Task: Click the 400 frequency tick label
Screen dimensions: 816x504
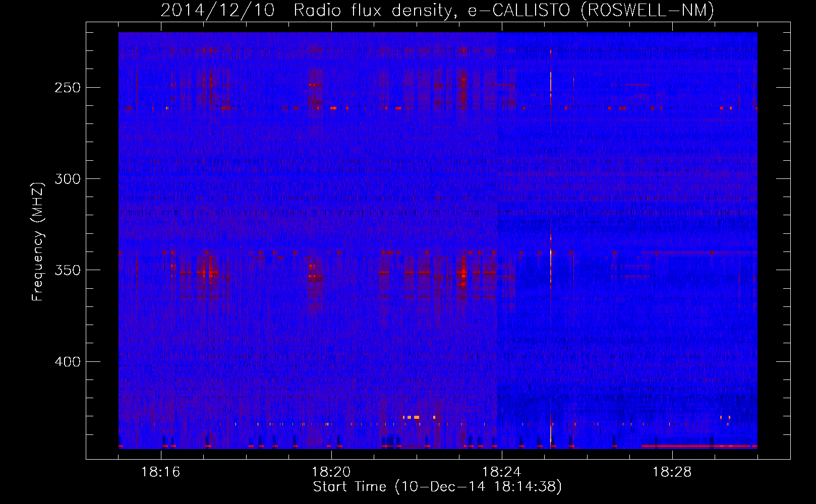Action: click(68, 361)
